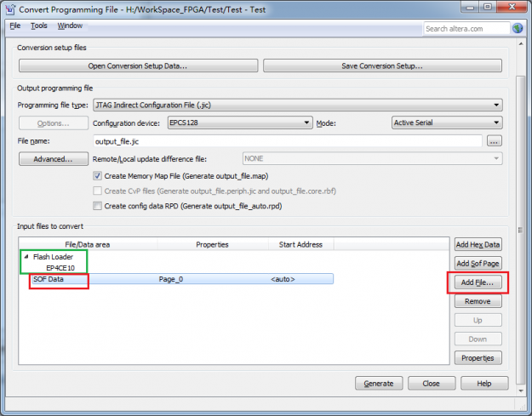Click the output_file.jic file name field
The width and height of the screenshot is (532, 416).
(288, 141)
